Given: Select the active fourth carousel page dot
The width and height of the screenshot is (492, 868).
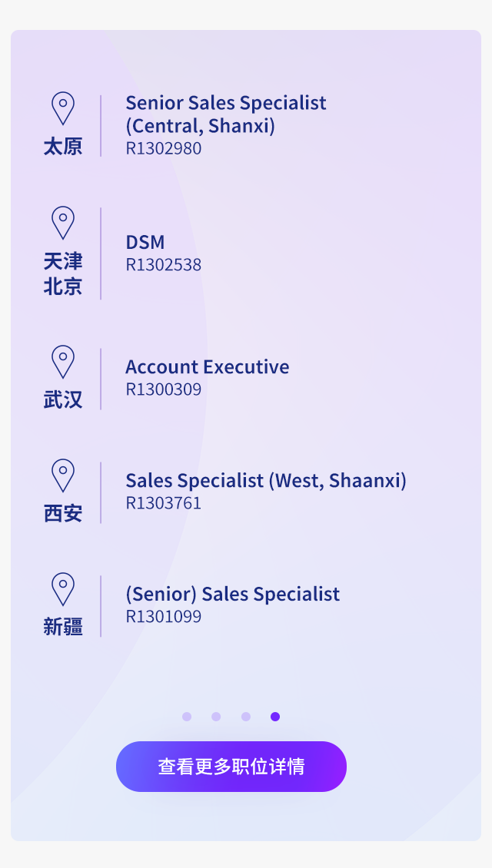Looking at the screenshot, I should pyautogui.click(x=274, y=717).
